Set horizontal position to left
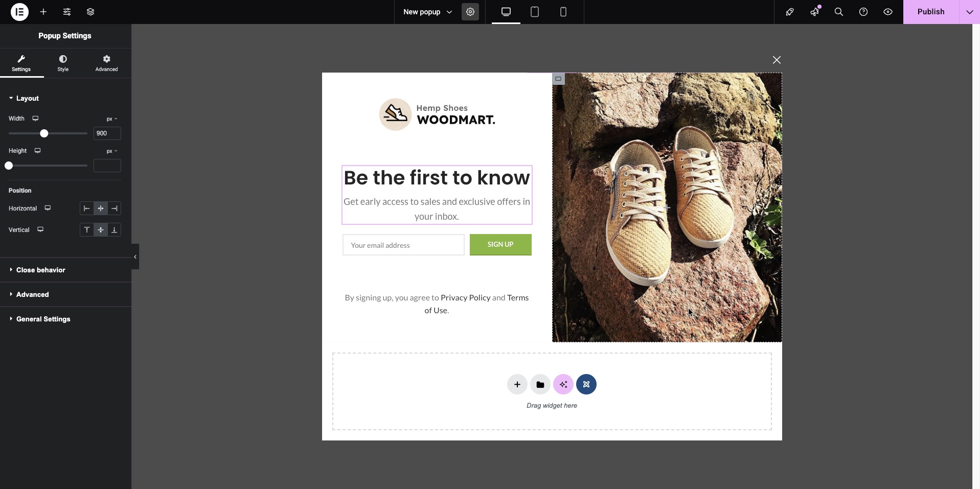980x489 pixels. 87,208
